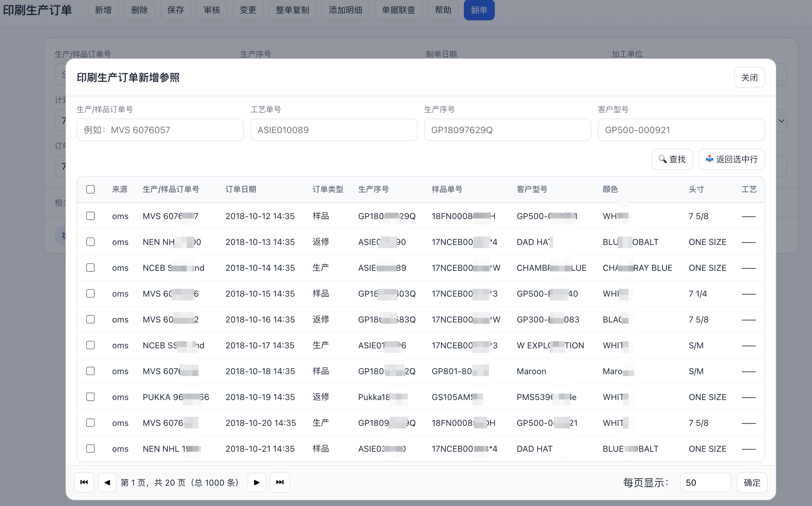Click the 整单复制 toolbar button
Image resolution: width=812 pixels, height=506 pixels.
click(x=292, y=10)
